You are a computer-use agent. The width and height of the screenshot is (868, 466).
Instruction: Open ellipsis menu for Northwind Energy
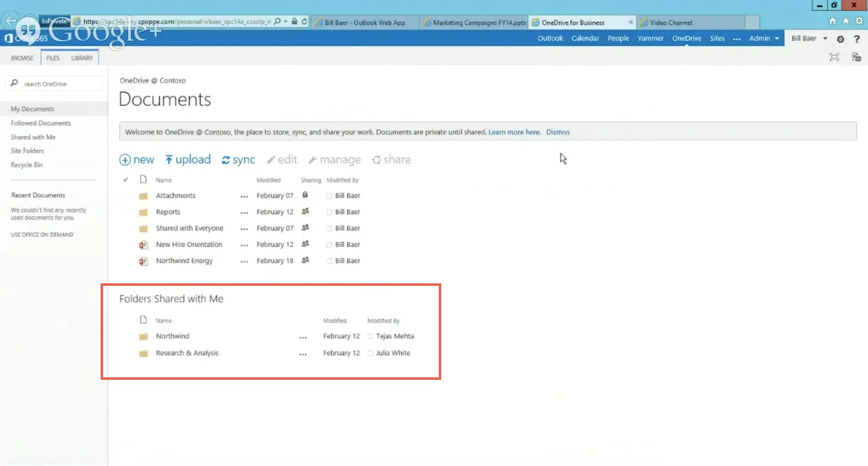(x=244, y=262)
